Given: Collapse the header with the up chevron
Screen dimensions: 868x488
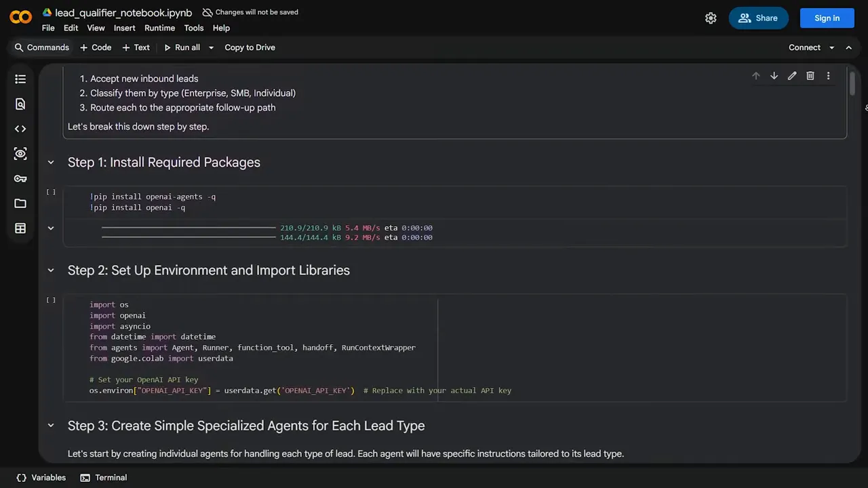Looking at the screenshot, I should click(x=848, y=47).
